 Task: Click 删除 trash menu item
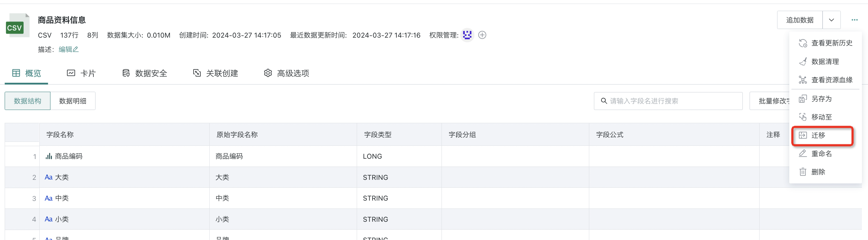click(x=818, y=172)
